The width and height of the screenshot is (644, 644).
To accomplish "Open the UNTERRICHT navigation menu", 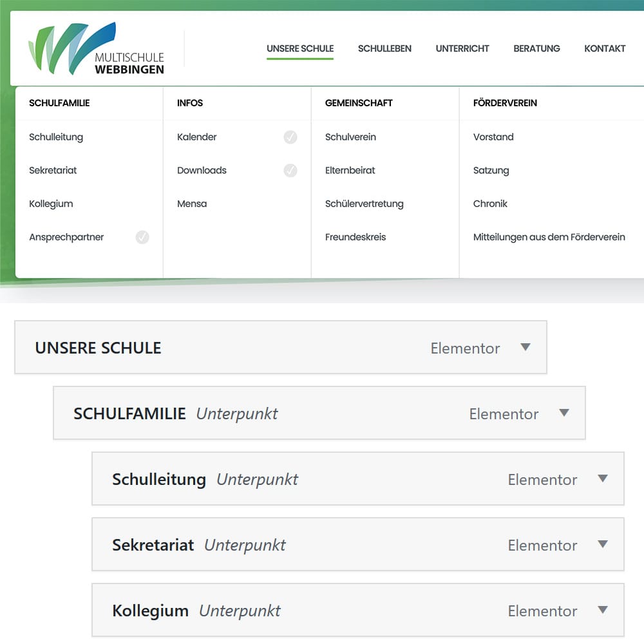I will pyautogui.click(x=462, y=48).
